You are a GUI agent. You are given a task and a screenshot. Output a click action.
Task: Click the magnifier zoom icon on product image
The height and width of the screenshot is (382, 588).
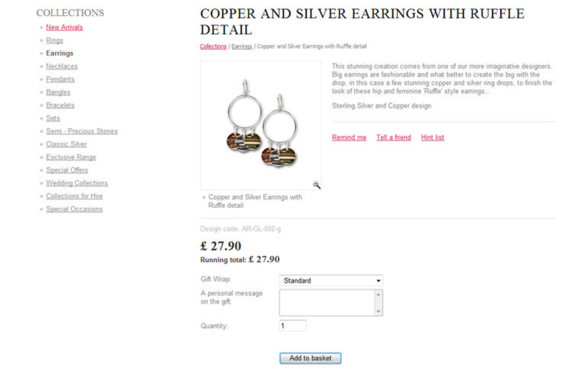point(317,185)
